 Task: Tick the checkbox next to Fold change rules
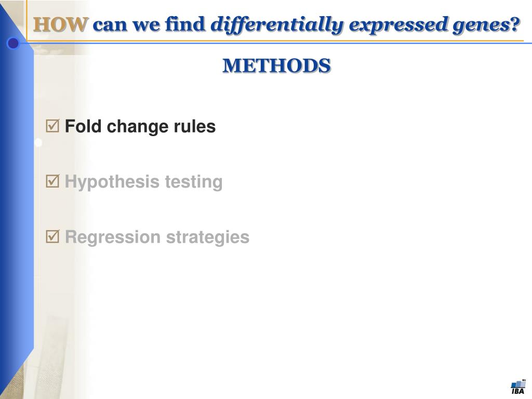coord(52,126)
